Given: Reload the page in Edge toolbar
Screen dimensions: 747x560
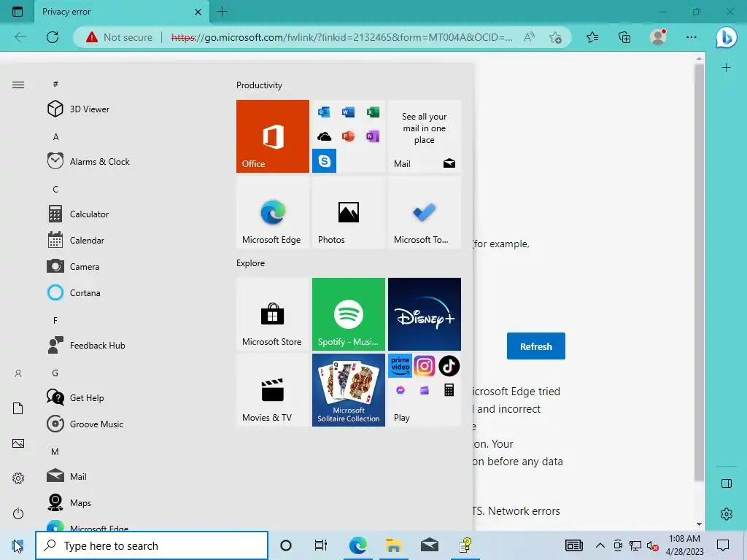Looking at the screenshot, I should tap(53, 37).
